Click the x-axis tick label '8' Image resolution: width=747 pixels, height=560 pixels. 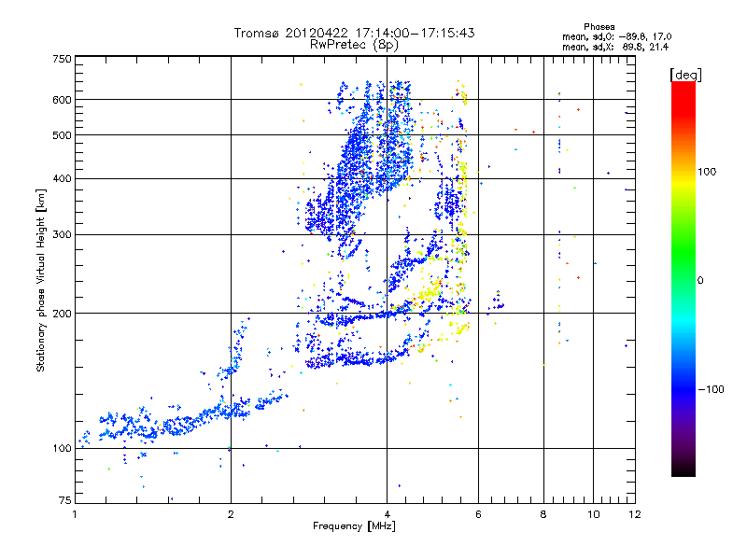tap(543, 514)
